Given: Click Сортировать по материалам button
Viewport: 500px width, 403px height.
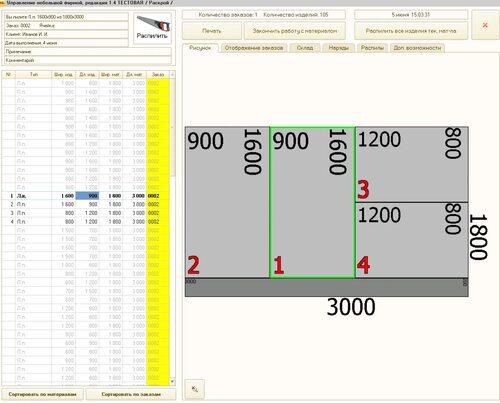Looking at the screenshot, I should coord(42,394).
